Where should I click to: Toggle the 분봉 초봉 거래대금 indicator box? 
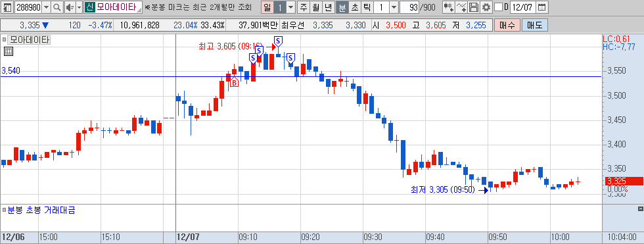coord(5,210)
